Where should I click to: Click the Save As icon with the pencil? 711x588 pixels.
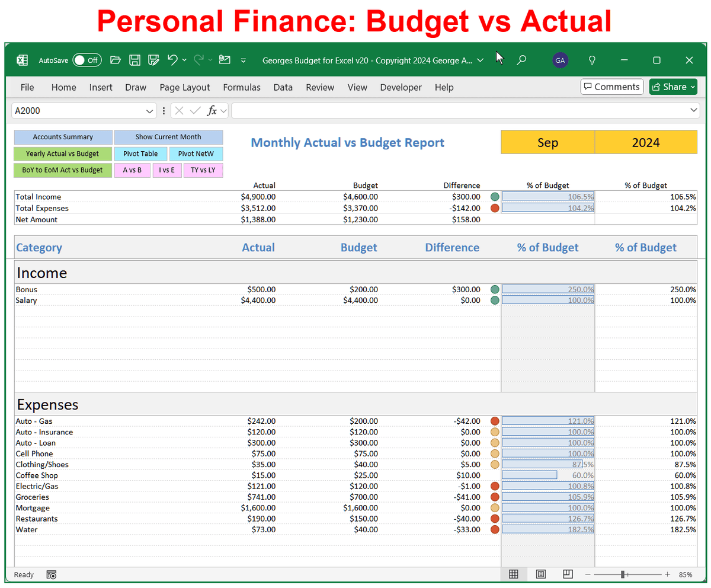[x=153, y=60]
